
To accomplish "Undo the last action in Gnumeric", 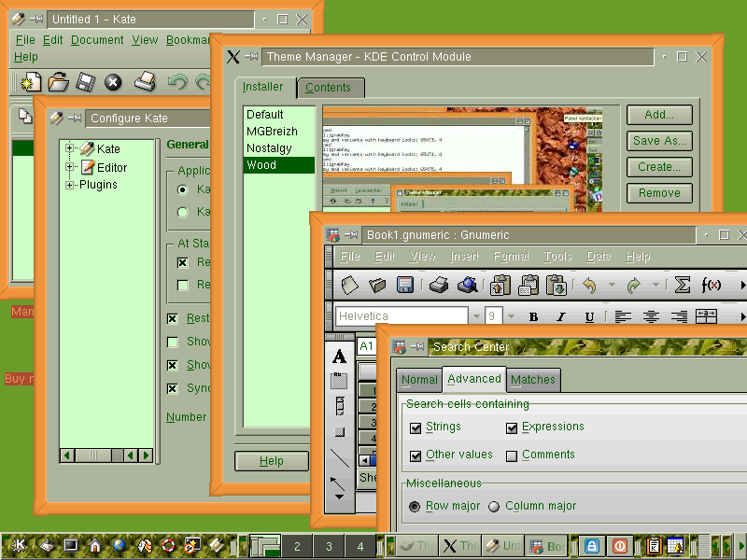I will 590,286.
